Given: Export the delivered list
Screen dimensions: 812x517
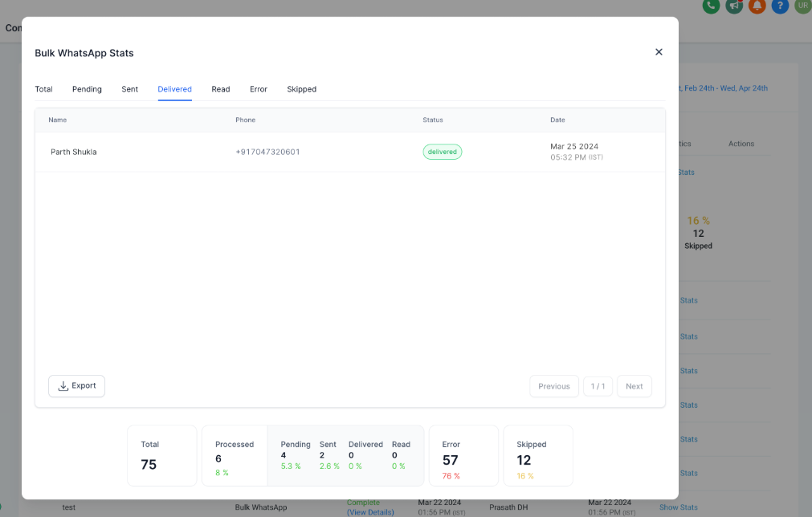Looking at the screenshot, I should 76,386.
